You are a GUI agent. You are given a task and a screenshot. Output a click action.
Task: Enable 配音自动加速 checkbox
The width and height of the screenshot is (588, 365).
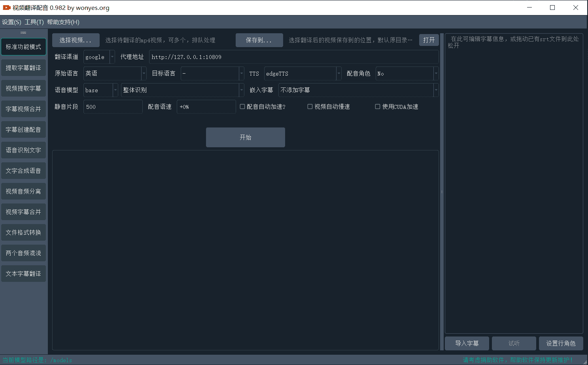[x=242, y=106]
